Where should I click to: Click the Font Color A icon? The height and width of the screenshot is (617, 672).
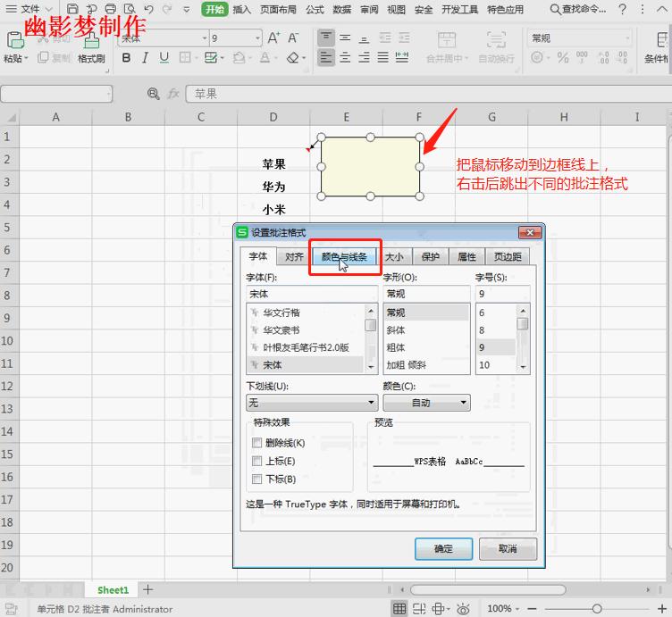tap(265, 57)
